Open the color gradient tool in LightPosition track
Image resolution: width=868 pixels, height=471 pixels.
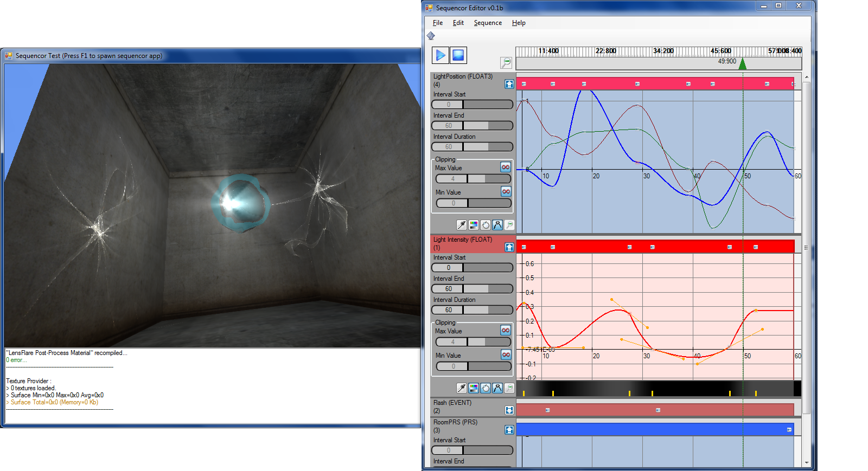pyautogui.click(x=474, y=225)
